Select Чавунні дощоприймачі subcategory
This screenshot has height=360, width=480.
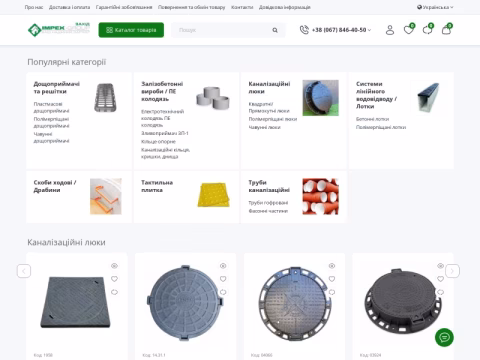51,137
